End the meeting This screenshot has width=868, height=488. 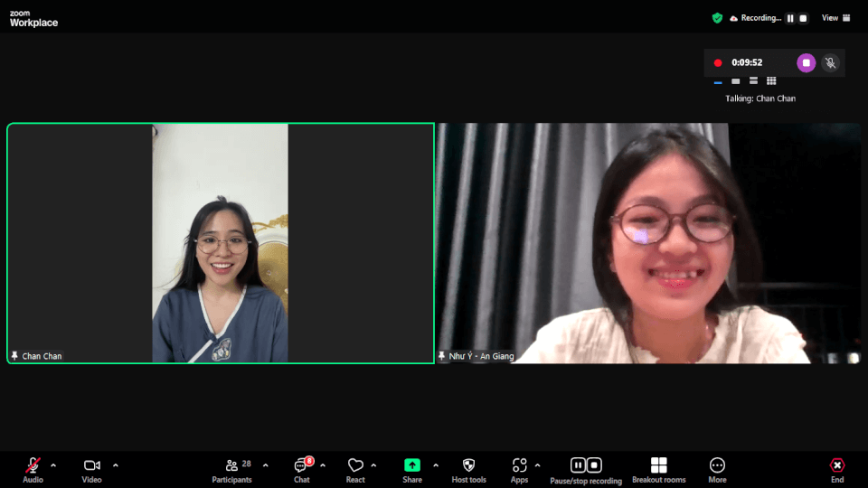coord(837,470)
